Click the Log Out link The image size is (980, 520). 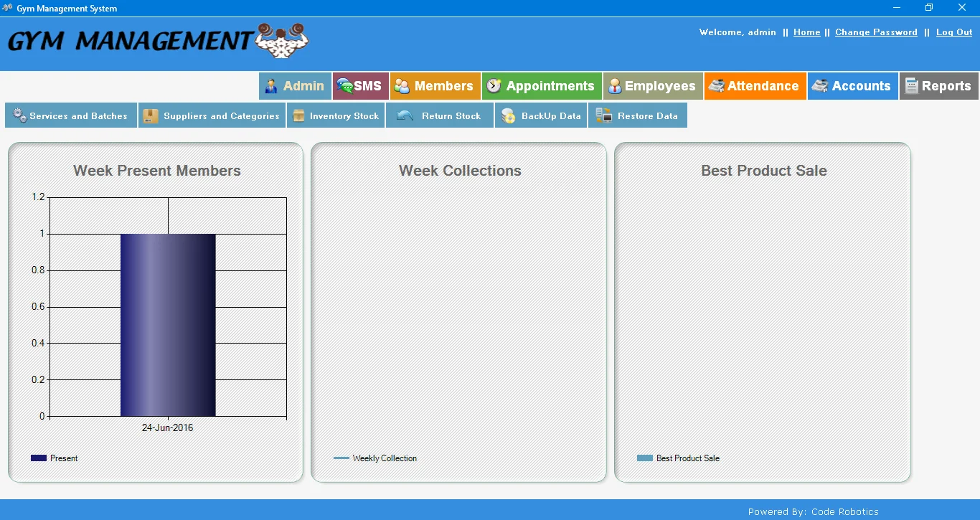[x=954, y=32]
